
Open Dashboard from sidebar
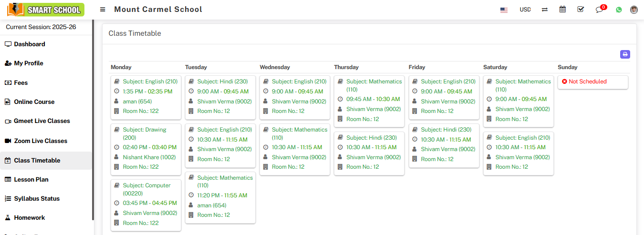click(47, 44)
